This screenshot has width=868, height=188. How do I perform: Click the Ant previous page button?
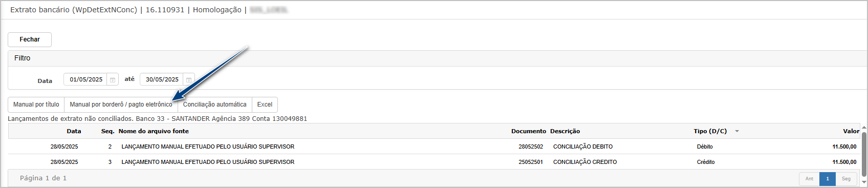coord(809,179)
